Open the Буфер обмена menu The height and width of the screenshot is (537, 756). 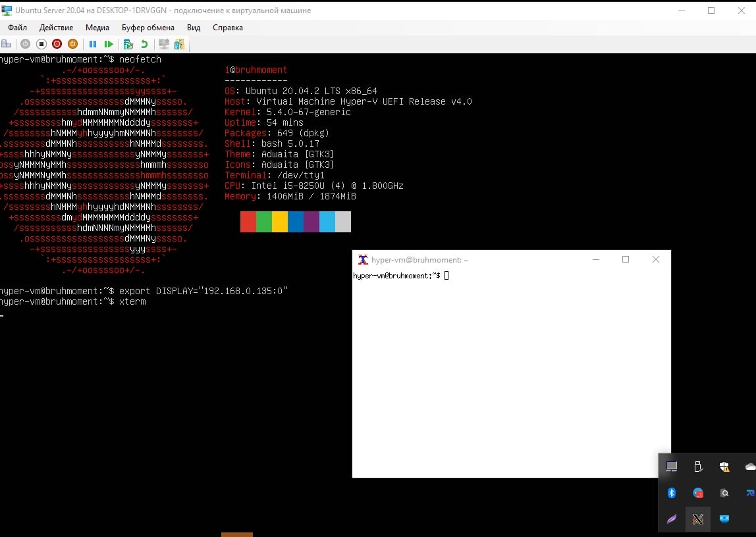click(x=148, y=28)
